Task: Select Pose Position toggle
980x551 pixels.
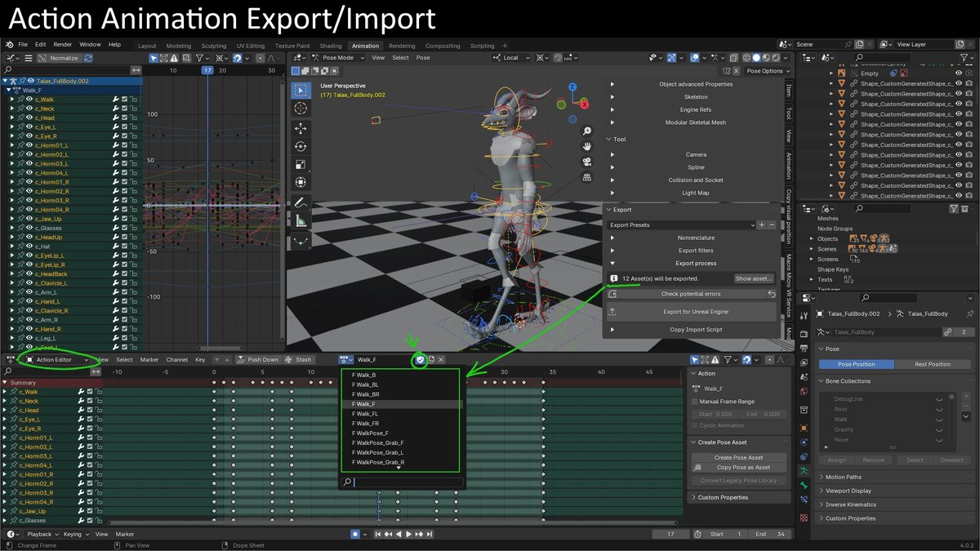Action: point(857,364)
